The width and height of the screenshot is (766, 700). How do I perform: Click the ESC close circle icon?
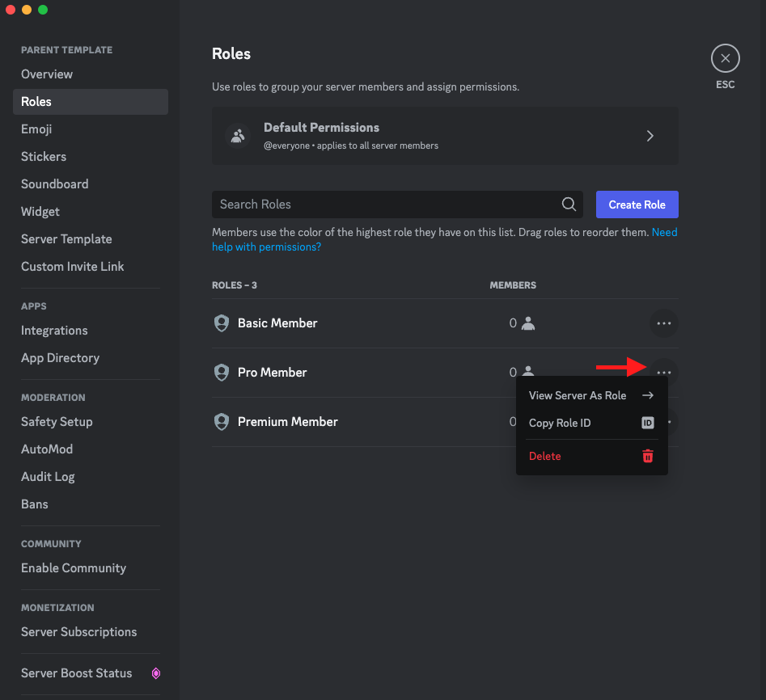coord(725,58)
